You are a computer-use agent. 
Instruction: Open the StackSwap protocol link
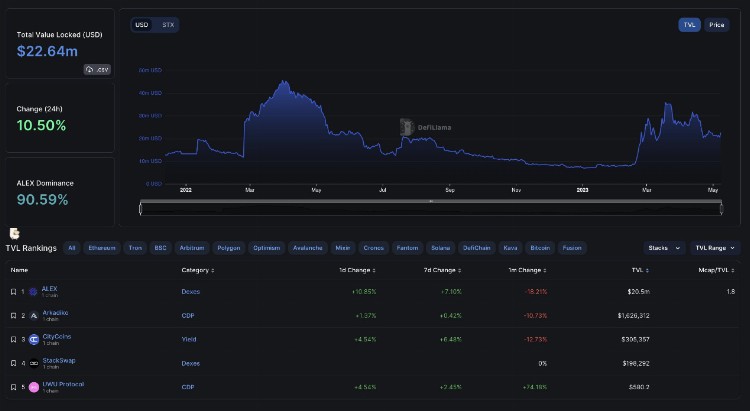click(x=58, y=360)
